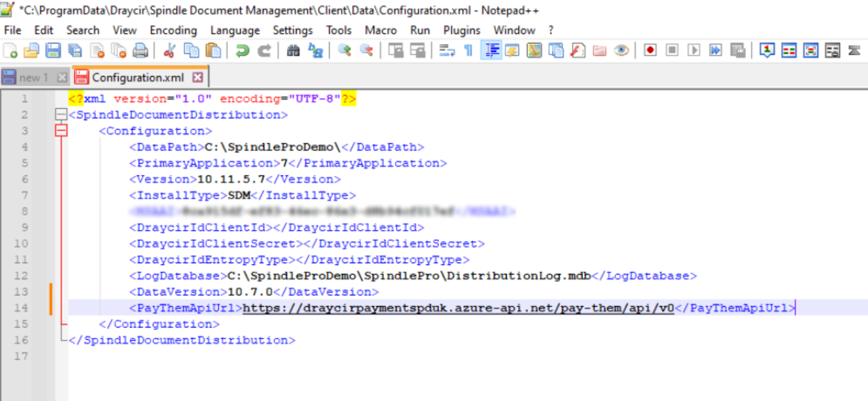The height and width of the screenshot is (401, 868).
Task: Open the Window menu
Action: 514,30
